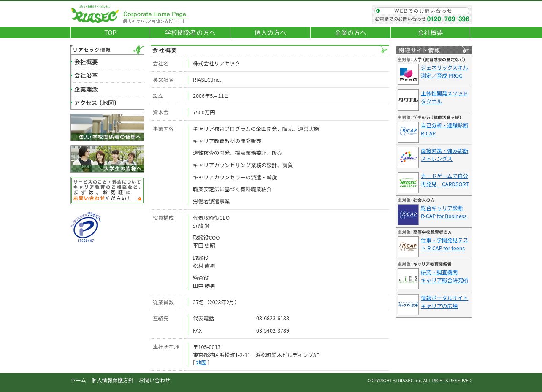Viewport: 542px width, 392px height.
Task: Click the 労働者派遣事業 business line
Action: point(211,202)
